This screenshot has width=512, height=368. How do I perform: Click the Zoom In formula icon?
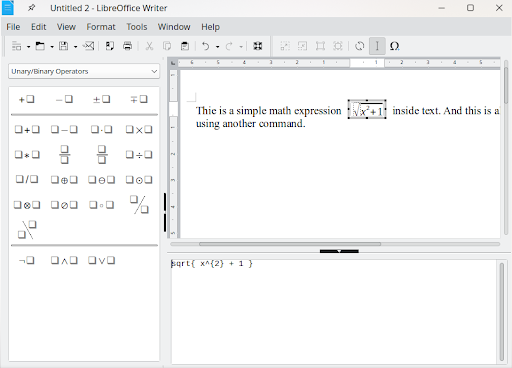click(285, 46)
